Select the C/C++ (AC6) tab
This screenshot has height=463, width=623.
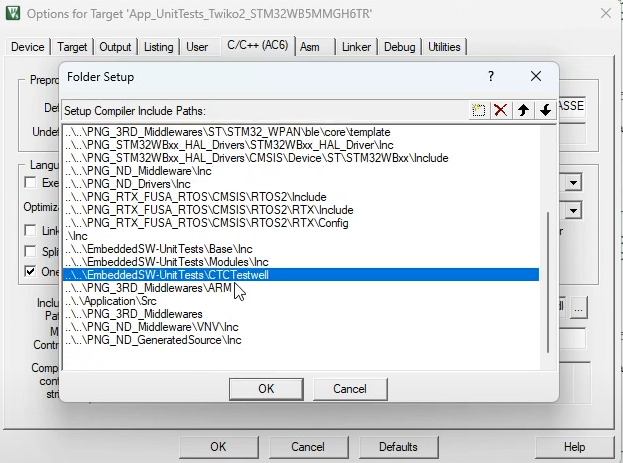(x=257, y=45)
